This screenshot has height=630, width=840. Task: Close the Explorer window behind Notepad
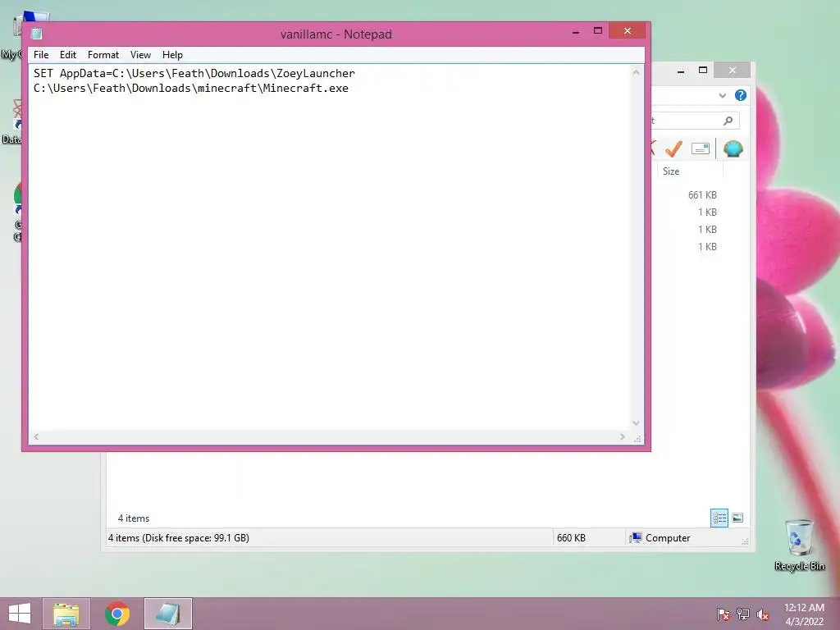click(x=733, y=71)
